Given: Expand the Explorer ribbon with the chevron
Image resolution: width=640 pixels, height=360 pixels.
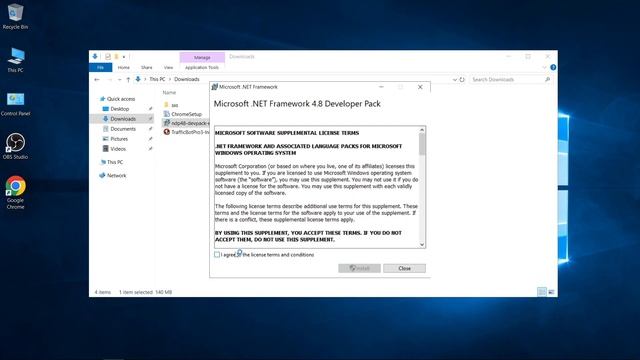Looking at the screenshot, I should pos(544,67).
